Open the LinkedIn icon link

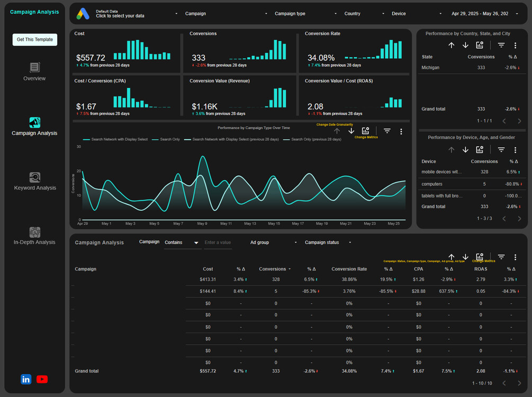26,379
